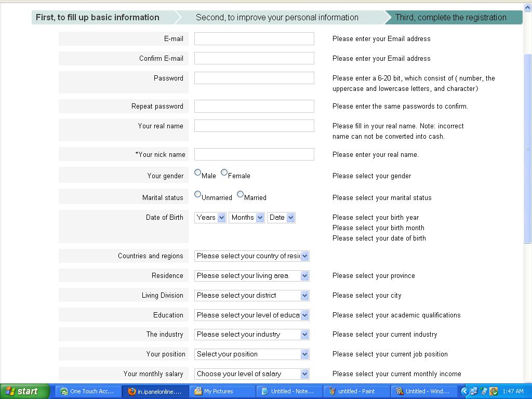The width and height of the screenshot is (532, 399).
Task: Focus the Repeat password field
Action: 254,106
